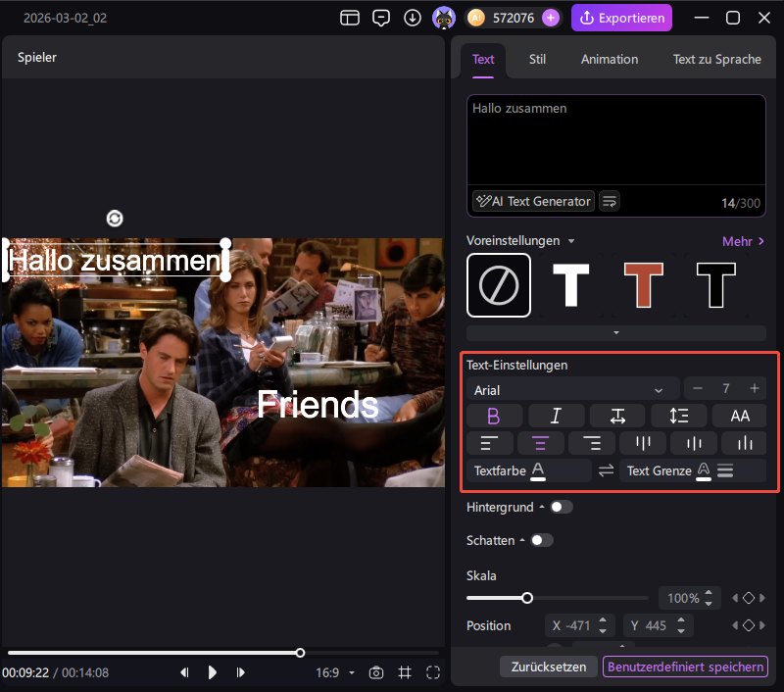This screenshot has width=784, height=692.
Task: Expand the Voreinstellungen presets list
Action: click(x=616, y=333)
